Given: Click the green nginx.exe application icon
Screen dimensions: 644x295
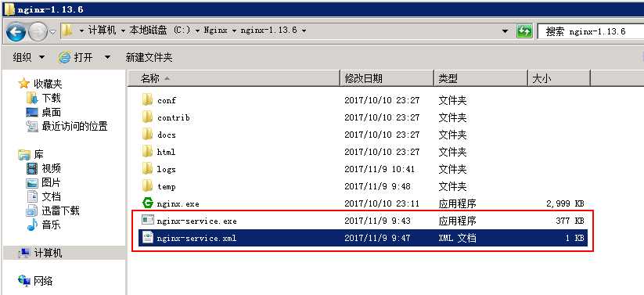Looking at the screenshot, I should click(x=147, y=203).
